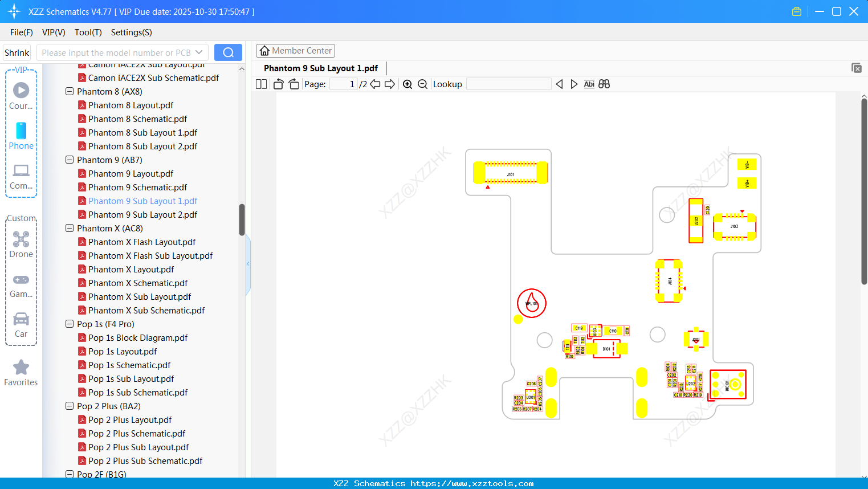Screen dimensions: 868x489
Task: Select the Car category icon
Action: pos(21,325)
